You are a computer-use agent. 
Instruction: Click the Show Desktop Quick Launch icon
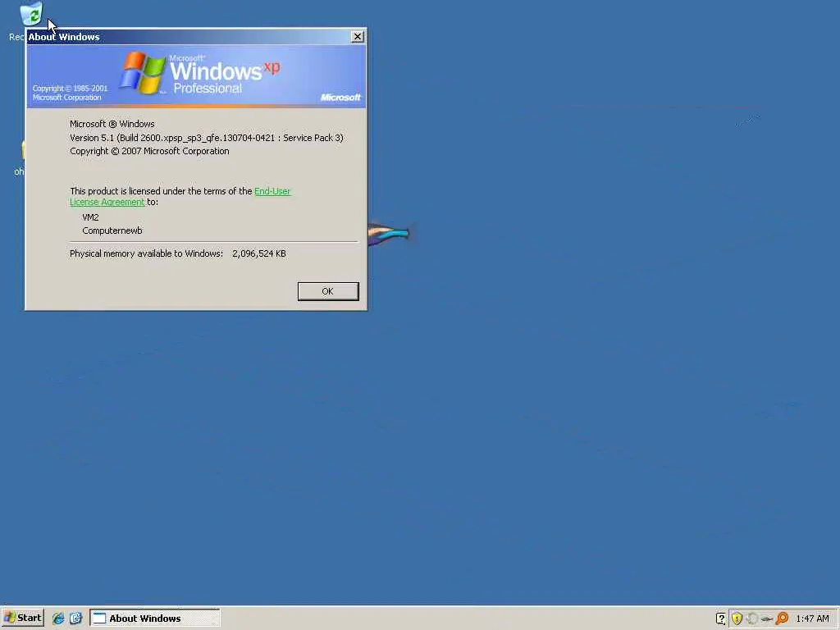tap(76, 619)
